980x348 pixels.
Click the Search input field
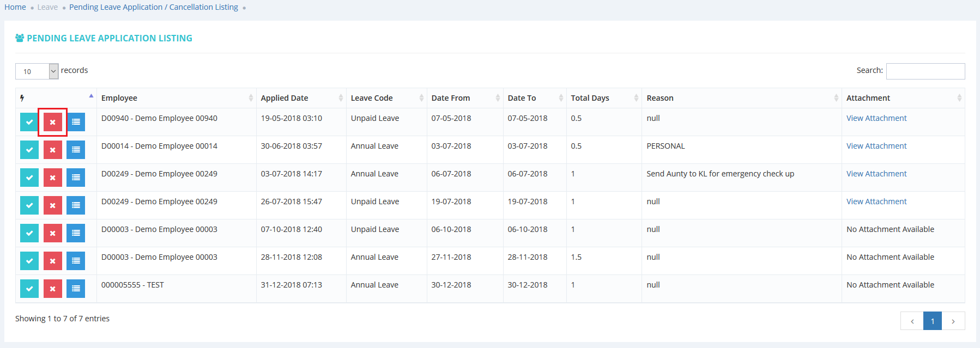pos(925,71)
